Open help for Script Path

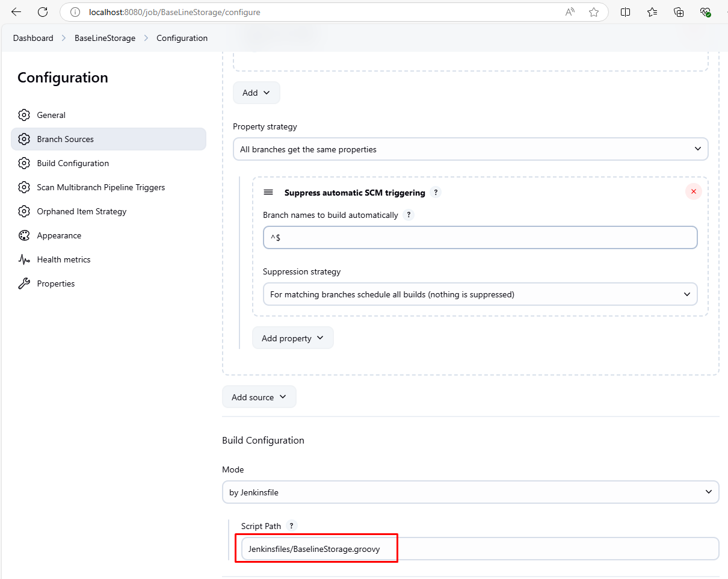[x=292, y=525]
